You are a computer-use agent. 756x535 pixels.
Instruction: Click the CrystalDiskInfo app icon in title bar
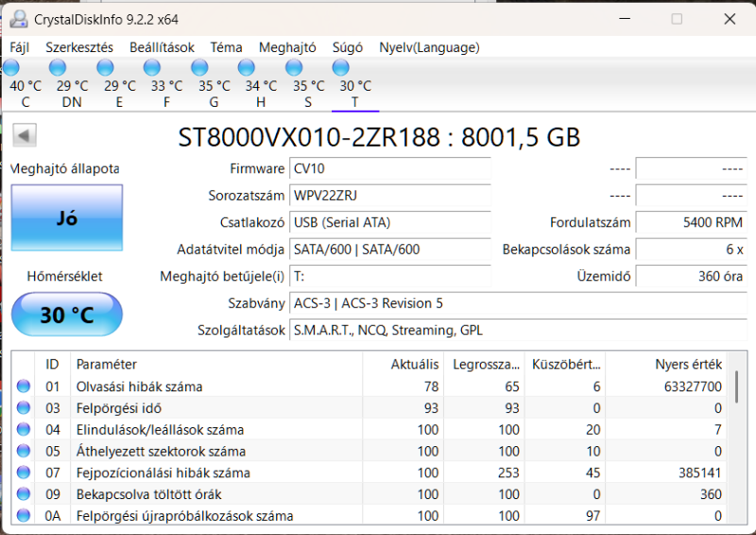[x=19, y=19]
